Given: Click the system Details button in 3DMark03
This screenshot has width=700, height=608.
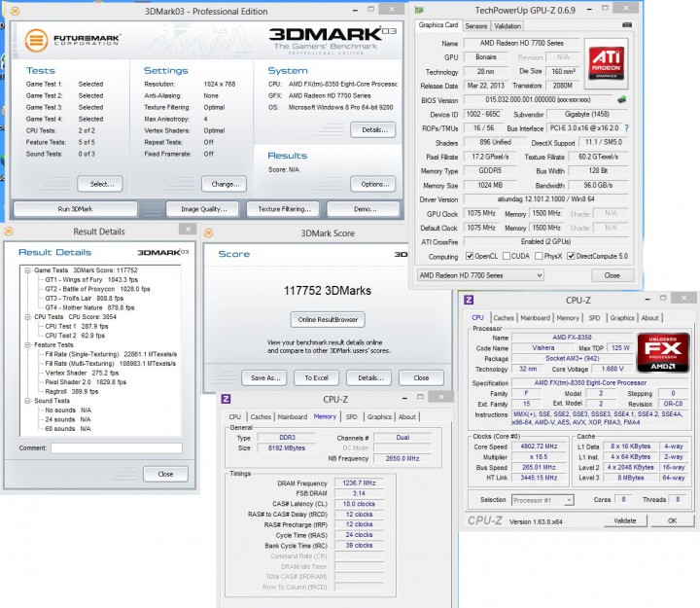Looking at the screenshot, I should pos(373,129).
